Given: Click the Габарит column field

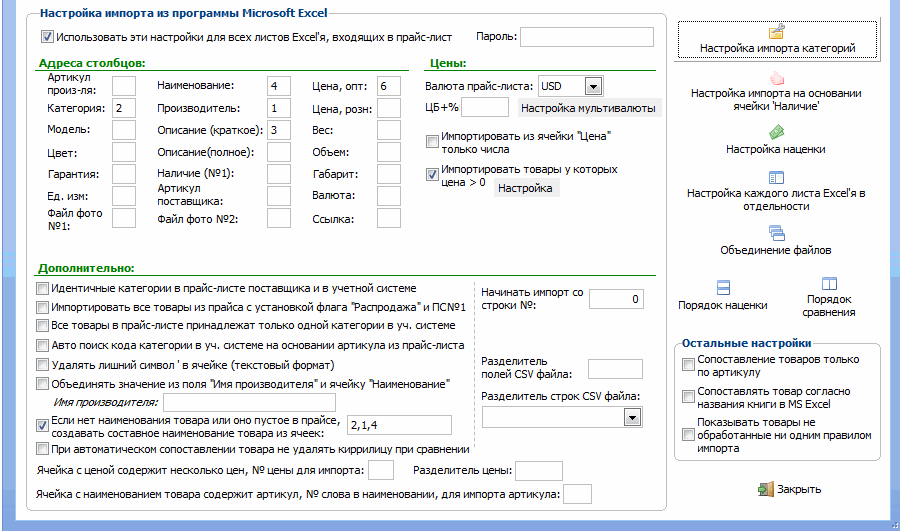Looking at the screenshot, I should pos(389,174).
